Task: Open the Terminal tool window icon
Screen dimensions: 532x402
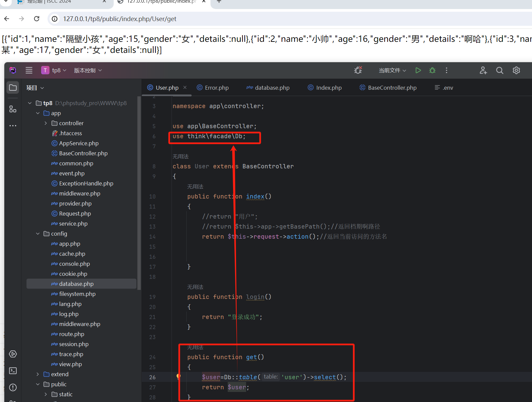Action: tap(13, 371)
